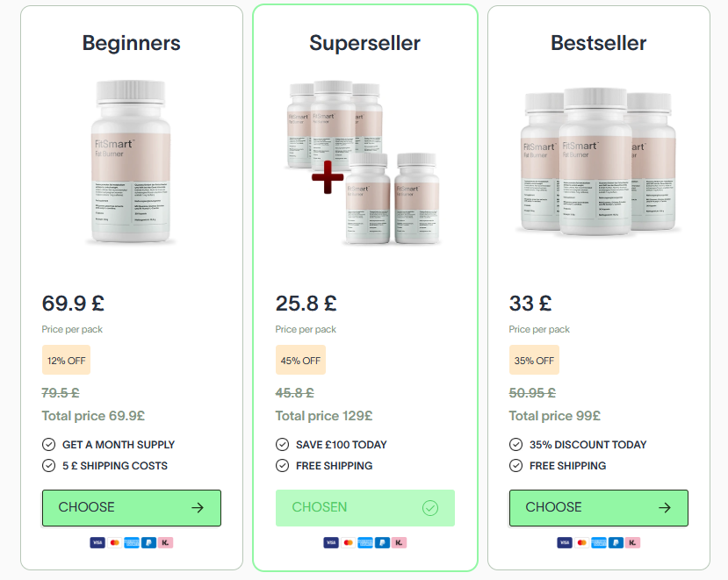728x580 pixels.
Task: Click the Mastercard icon under the Superseller plan
Action: (348, 543)
